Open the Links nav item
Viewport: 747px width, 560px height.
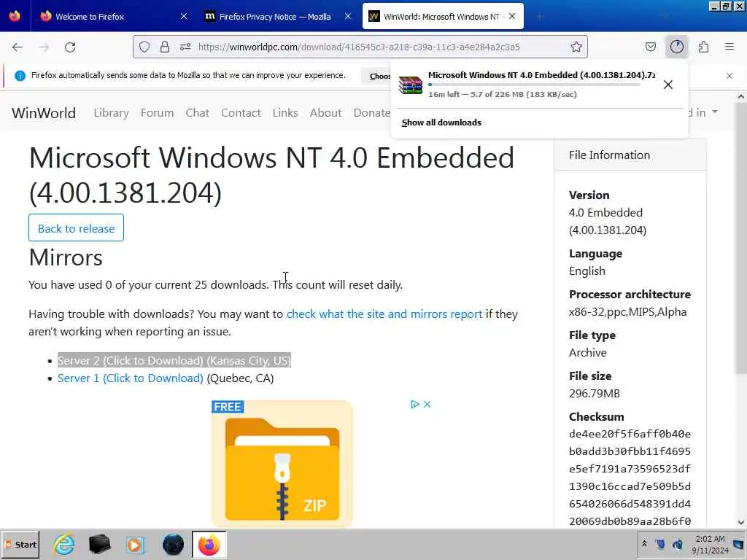tap(285, 113)
